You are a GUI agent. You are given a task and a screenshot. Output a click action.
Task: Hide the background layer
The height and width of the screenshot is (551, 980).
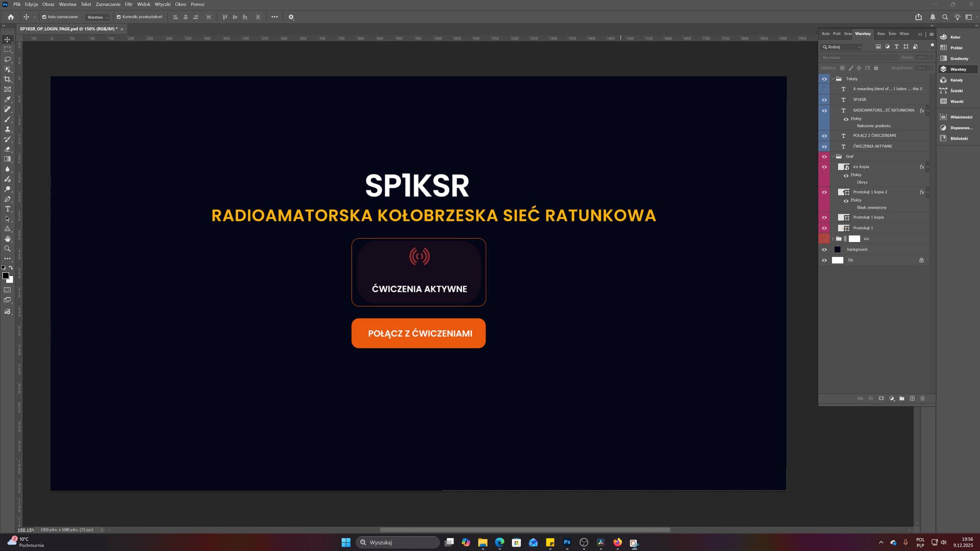tap(824, 250)
